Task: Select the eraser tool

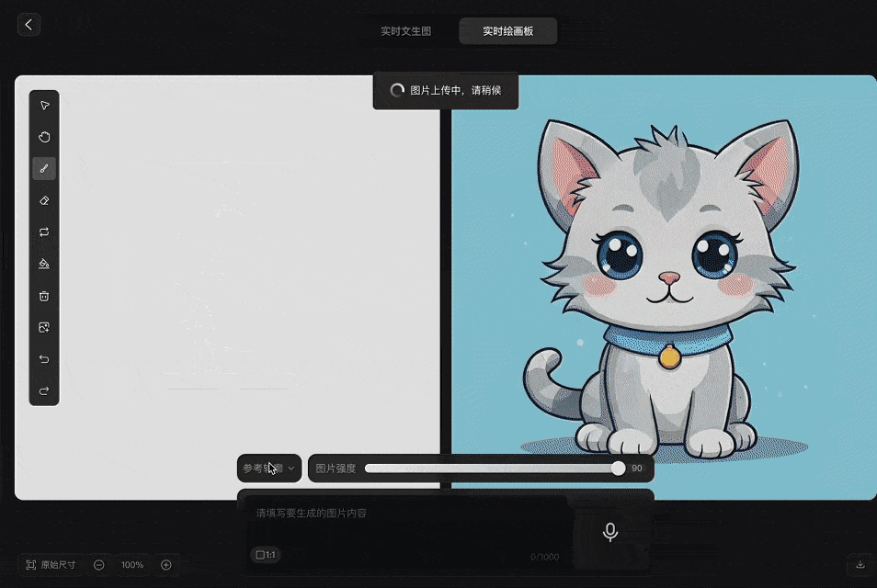Action: (x=44, y=200)
